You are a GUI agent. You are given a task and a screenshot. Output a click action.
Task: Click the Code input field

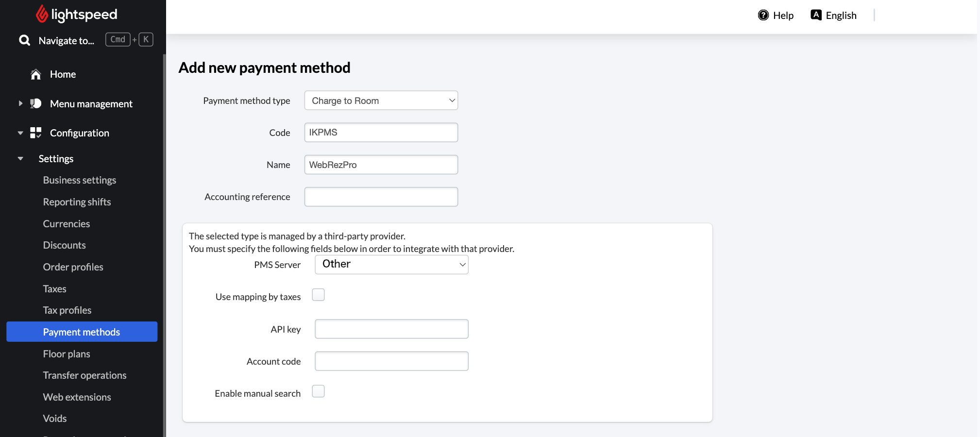click(x=381, y=133)
